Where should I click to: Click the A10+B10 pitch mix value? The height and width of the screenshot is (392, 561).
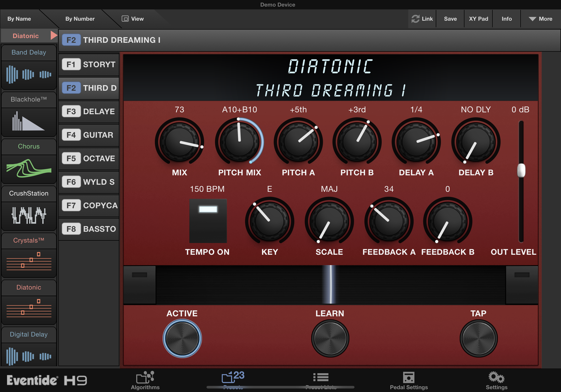pos(239,110)
